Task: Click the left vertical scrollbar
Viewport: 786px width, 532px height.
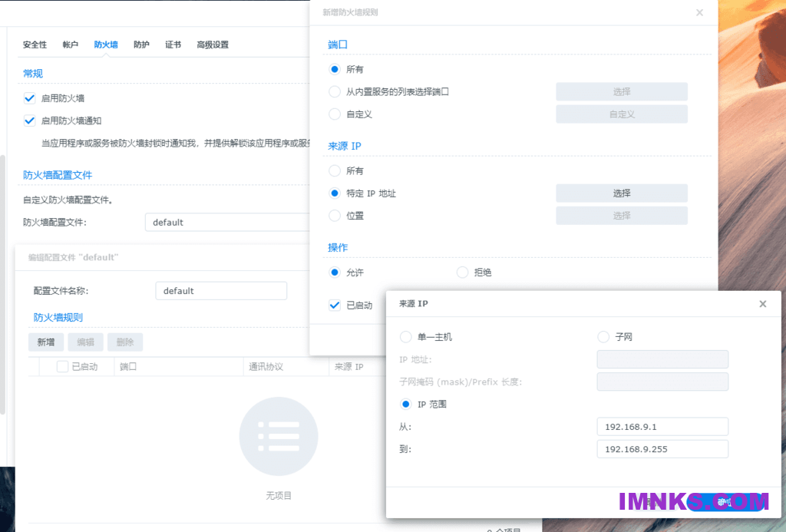Action: coord(2,285)
